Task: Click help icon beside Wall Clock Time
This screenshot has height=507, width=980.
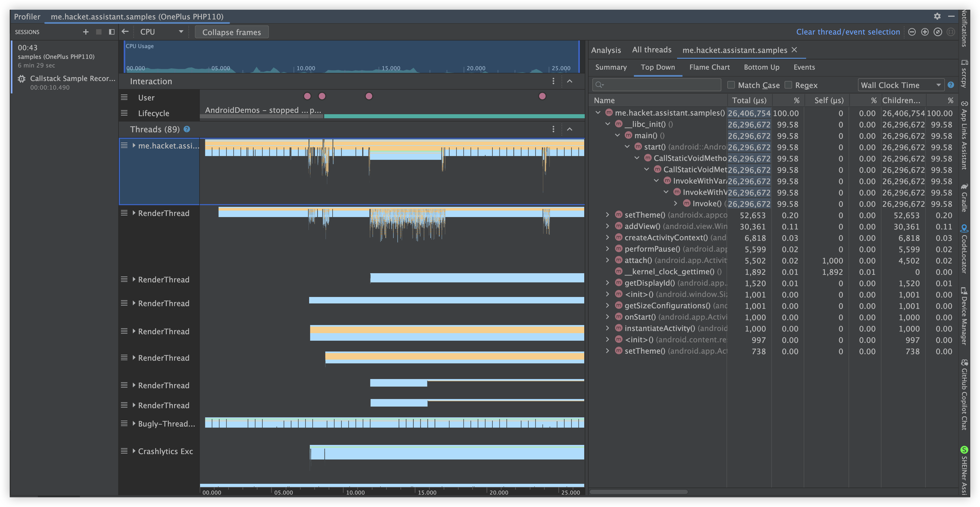Action: click(951, 85)
